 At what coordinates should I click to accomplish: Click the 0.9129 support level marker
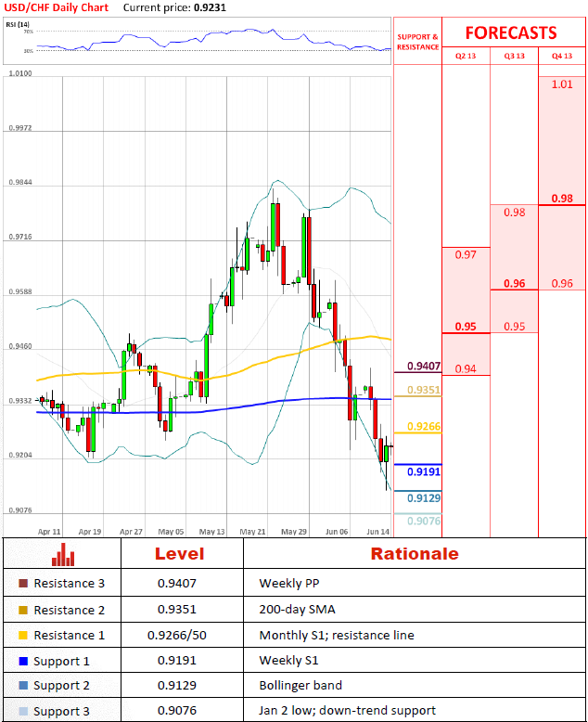(x=424, y=497)
